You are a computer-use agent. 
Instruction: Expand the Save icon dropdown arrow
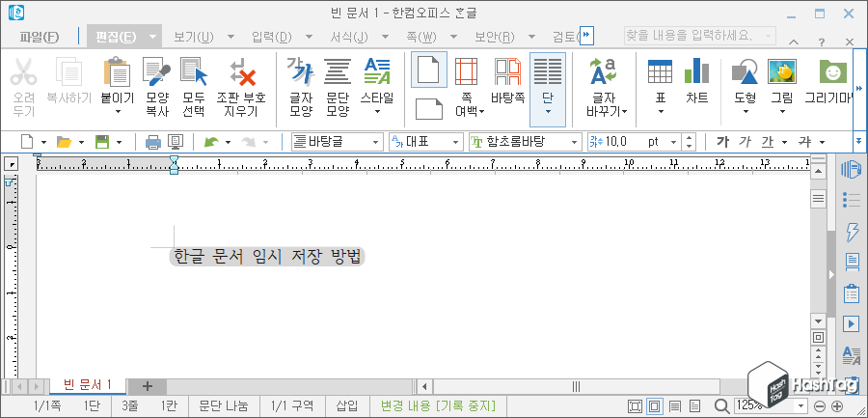(x=119, y=143)
